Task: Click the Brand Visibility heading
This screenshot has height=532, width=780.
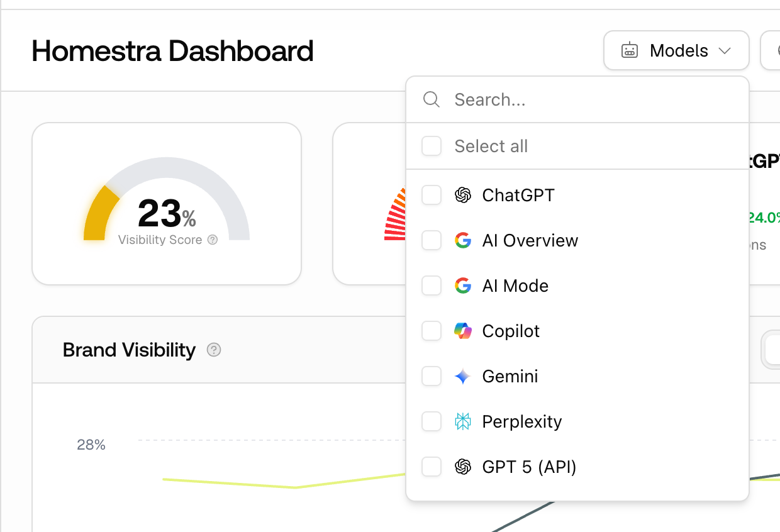Action: (x=130, y=350)
